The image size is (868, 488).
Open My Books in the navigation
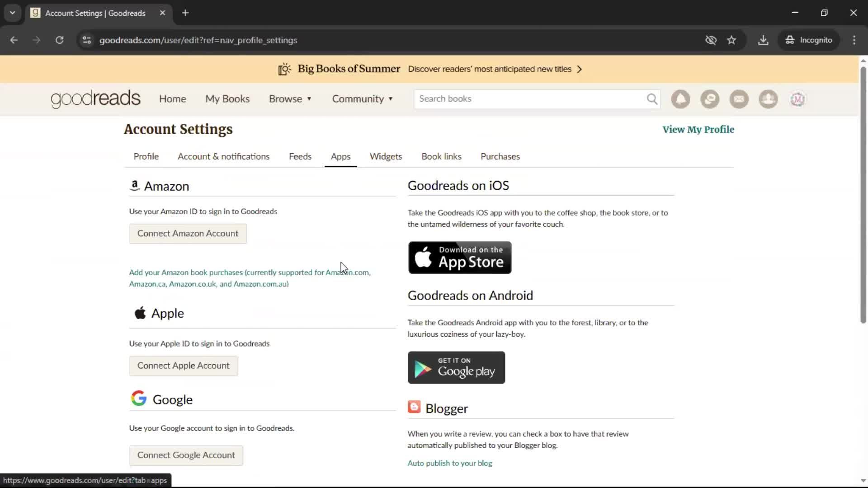point(227,99)
